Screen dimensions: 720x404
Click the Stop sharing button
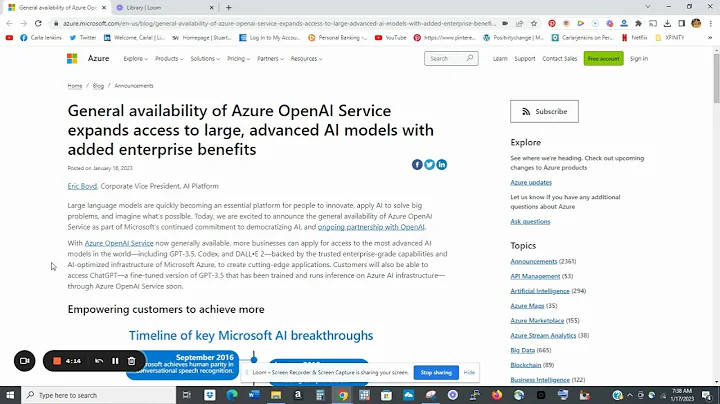pos(436,372)
